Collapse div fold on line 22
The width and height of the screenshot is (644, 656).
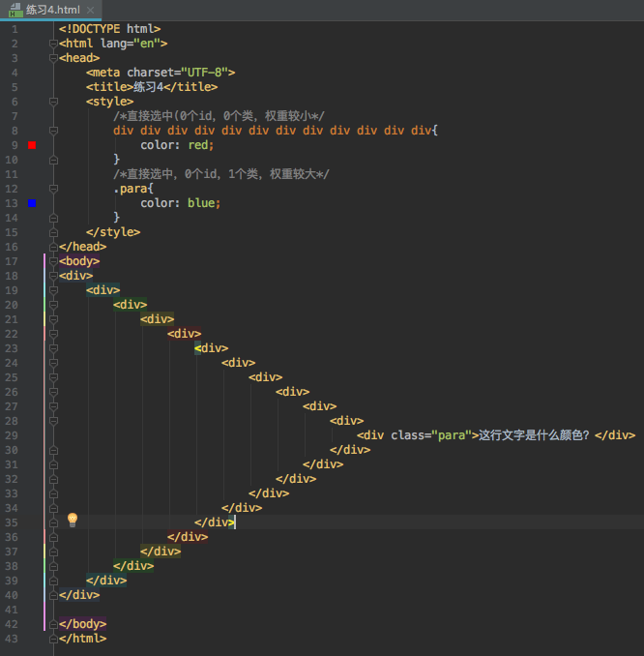[53, 334]
